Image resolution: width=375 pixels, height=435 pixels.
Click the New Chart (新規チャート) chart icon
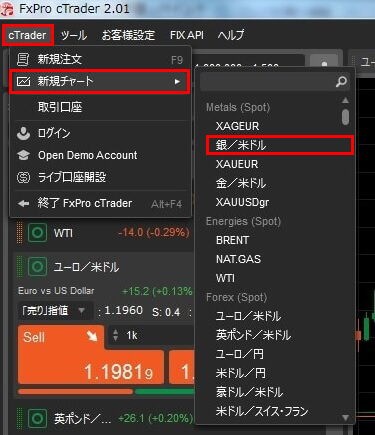(x=23, y=81)
